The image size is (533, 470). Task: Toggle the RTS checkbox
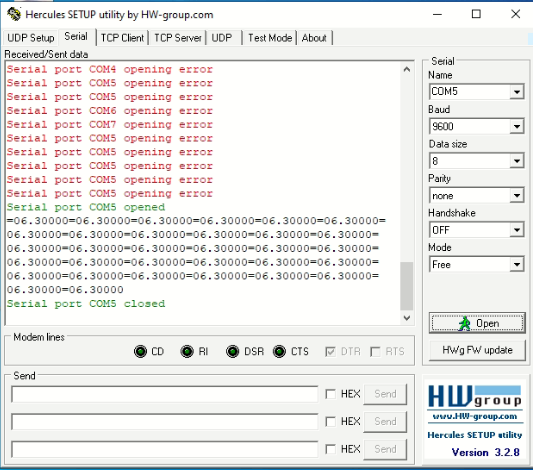(375, 351)
